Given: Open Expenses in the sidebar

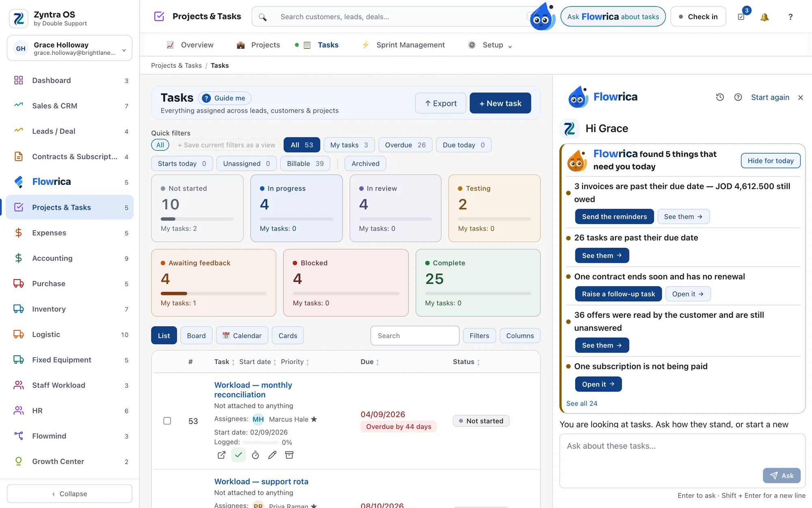Looking at the screenshot, I should tap(70, 233).
